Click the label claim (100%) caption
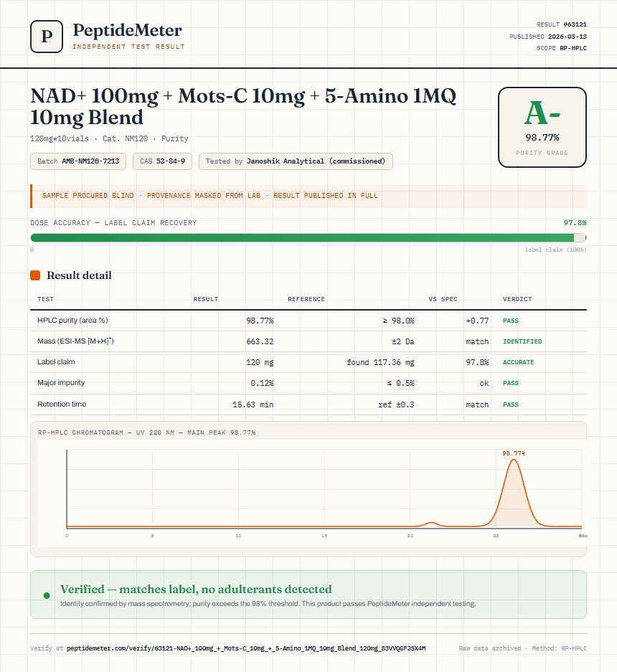The image size is (617, 672). tap(555, 250)
